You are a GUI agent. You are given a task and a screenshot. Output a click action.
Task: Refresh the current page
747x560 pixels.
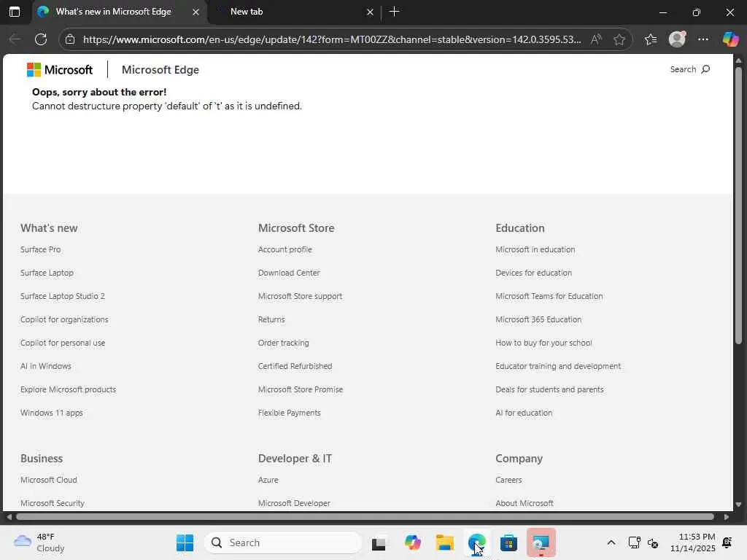[x=41, y=39]
